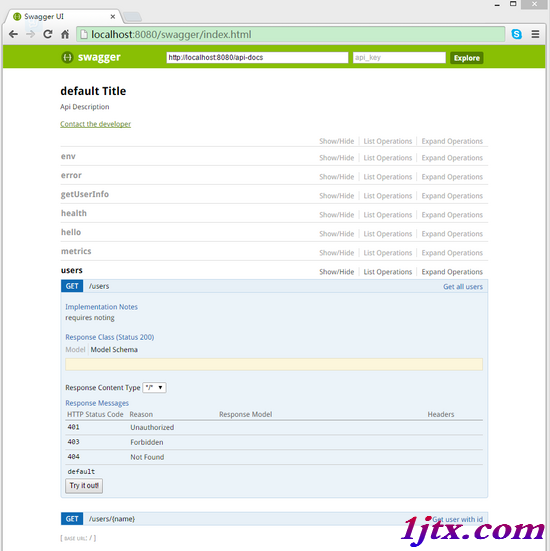Click the Get all users summary link

[x=463, y=286]
